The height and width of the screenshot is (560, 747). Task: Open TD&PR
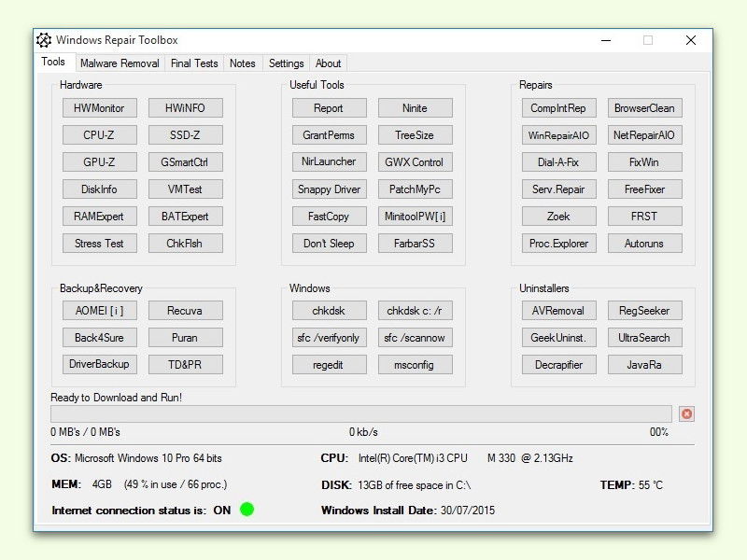(185, 365)
